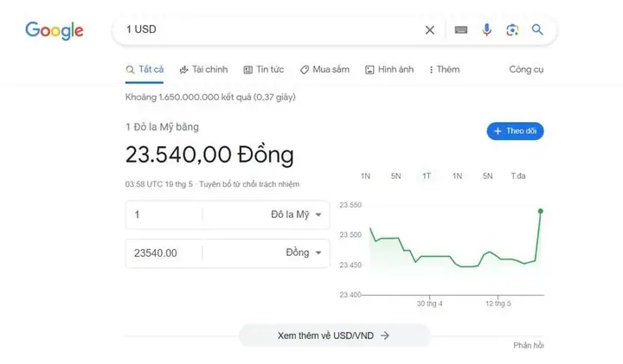Viewport: 623px width, 364px height.
Task: Open the Hình ảnh tab
Action: pyautogui.click(x=389, y=69)
